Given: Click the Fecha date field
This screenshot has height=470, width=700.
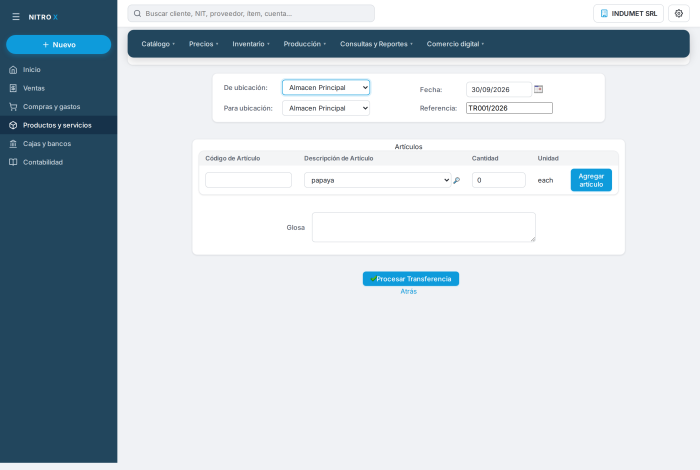Looking at the screenshot, I should (x=499, y=90).
